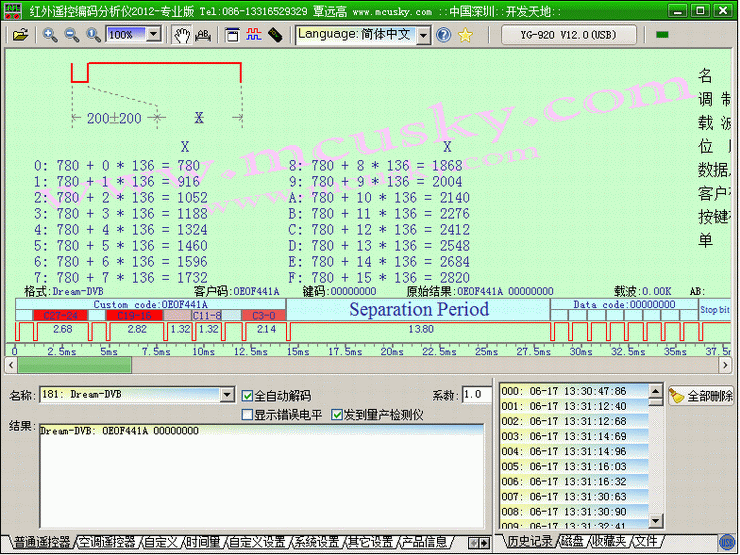Expand the 181: Dream-DVB name dropdown
The image size is (740, 555).
(x=227, y=395)
